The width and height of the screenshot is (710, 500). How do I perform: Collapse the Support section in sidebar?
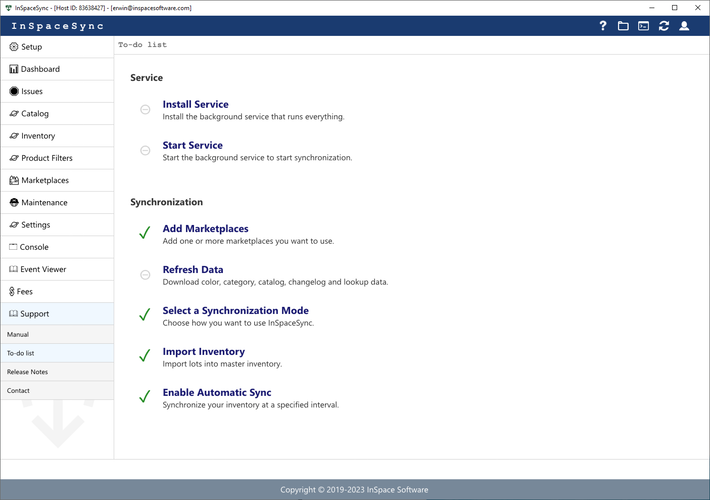(x=35, y=314)
